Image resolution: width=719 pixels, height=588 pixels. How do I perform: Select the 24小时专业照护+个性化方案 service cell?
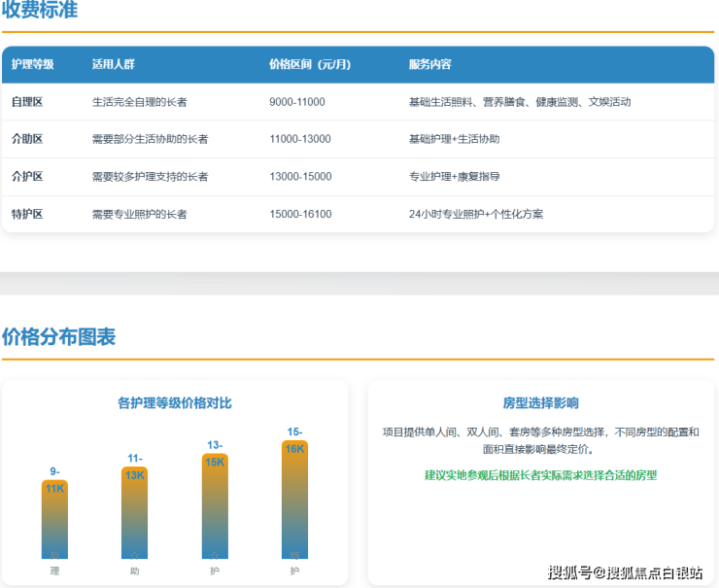click(x=476, y=214)
